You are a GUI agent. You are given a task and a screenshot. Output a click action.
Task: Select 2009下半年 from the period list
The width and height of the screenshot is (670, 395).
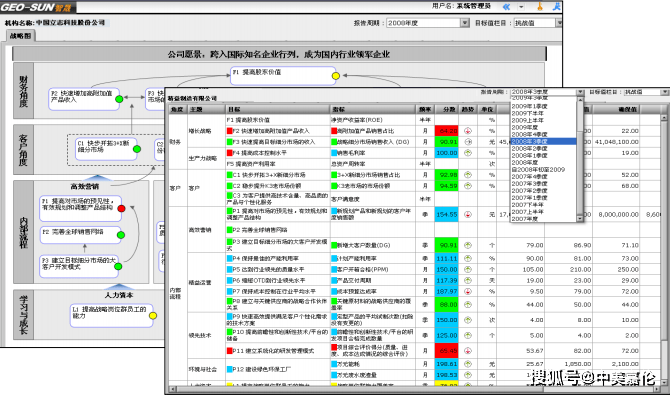528,113
